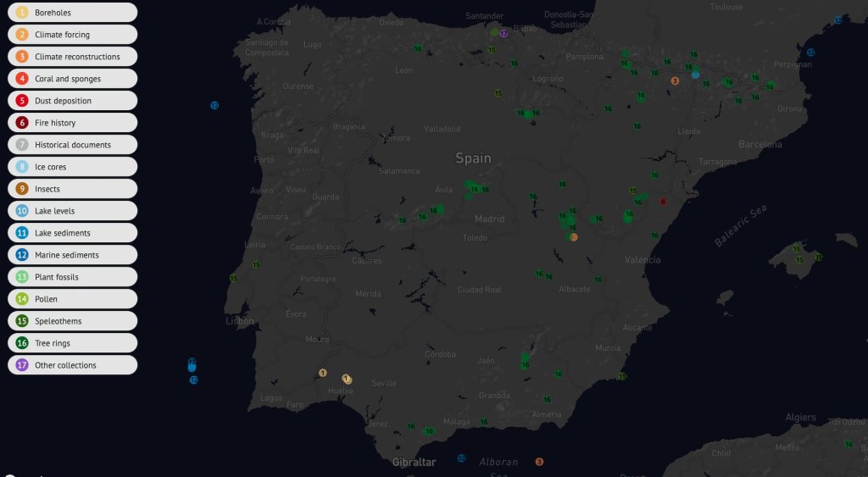Click the purple 17 marker near Bilbao

tap(504, 34)
